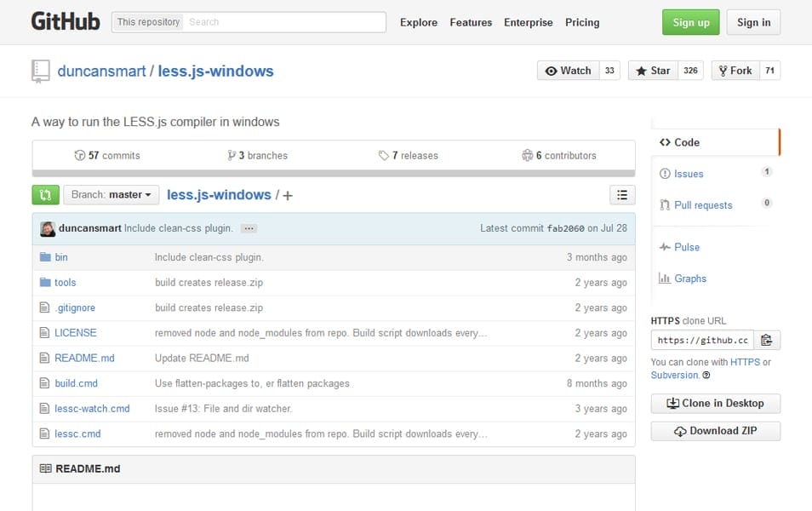Click the .gitignore file icon

click(x=45, y=307)
